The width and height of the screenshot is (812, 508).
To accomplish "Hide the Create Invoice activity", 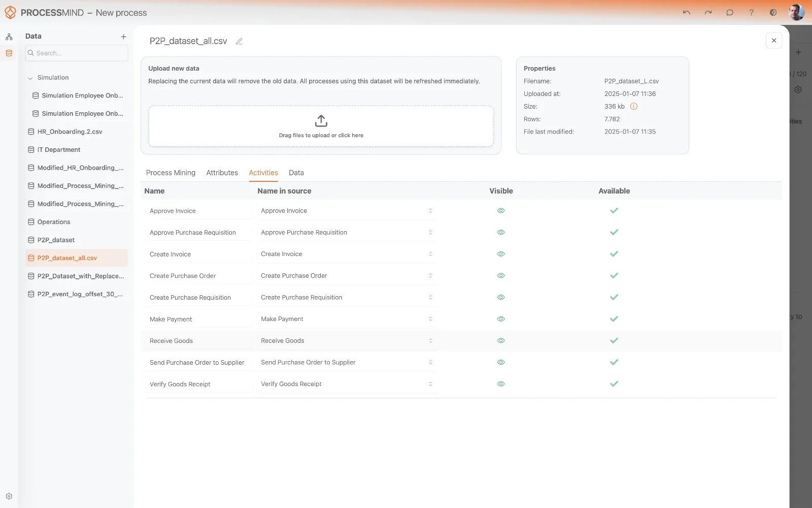I will point(501,254).
